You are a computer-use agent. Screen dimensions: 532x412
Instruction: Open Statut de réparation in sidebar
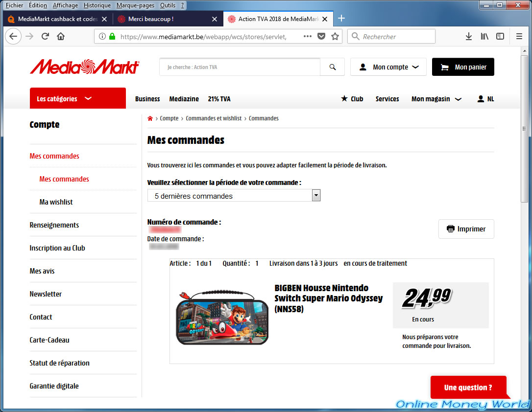[59, 363]
